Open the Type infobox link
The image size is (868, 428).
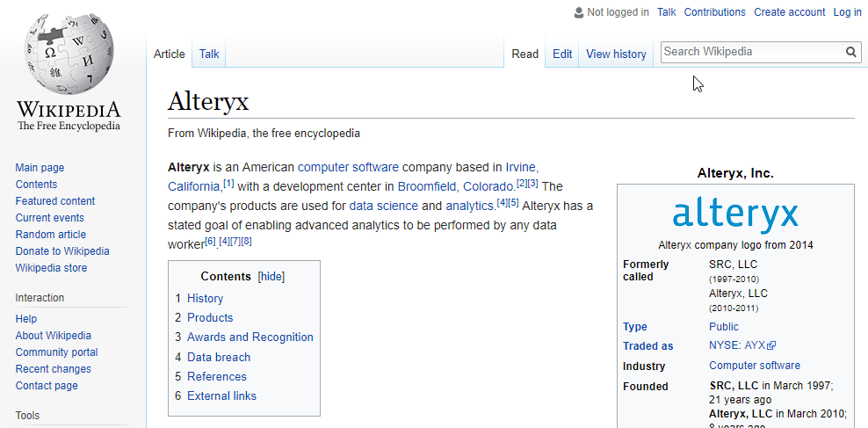pyautogui.click(x=635, y=327)
